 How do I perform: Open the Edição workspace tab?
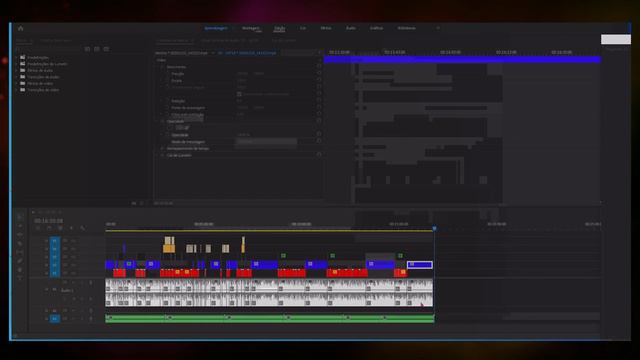[x=280, y=28]
